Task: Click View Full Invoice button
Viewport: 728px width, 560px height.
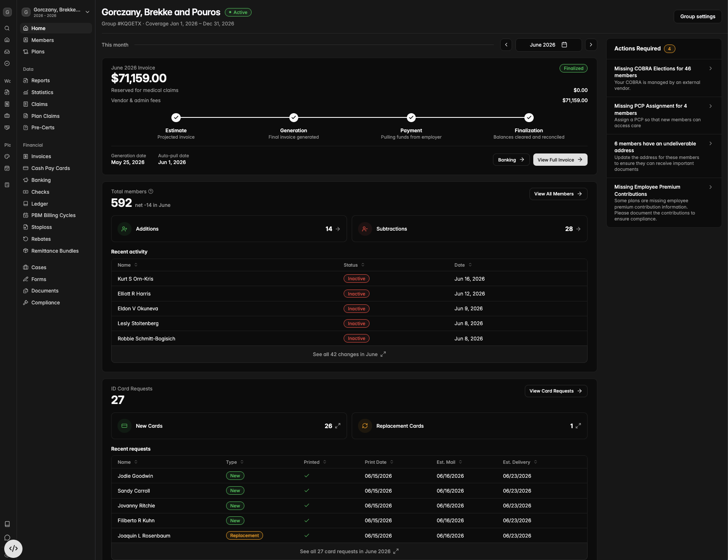Action: click(560, 160)
